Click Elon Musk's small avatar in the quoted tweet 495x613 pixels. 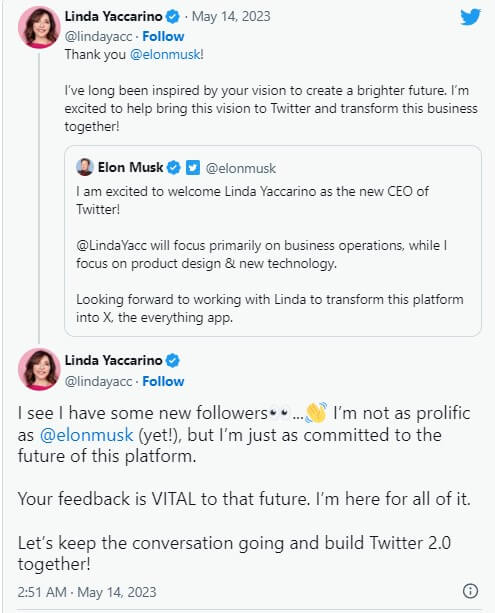coord(85,167)
